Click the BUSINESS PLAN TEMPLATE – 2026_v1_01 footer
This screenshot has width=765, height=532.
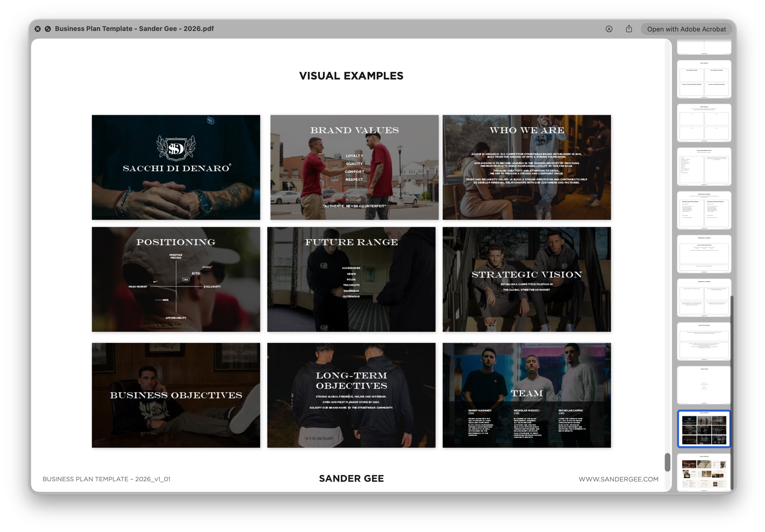click(106, 479)
